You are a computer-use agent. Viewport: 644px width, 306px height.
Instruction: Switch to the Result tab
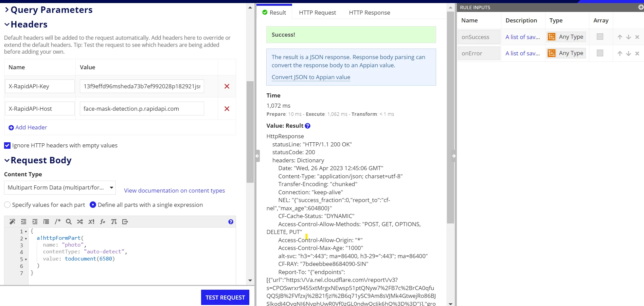(274, 13)
